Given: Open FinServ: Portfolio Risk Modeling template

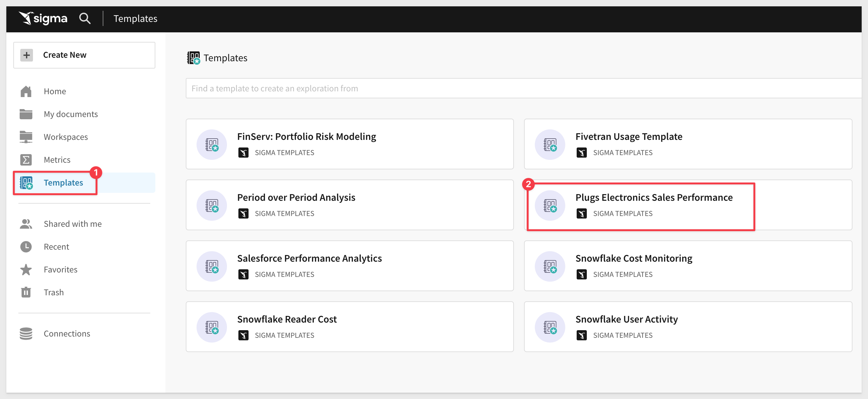Looking at the screenshot, I should pos(306,136).
